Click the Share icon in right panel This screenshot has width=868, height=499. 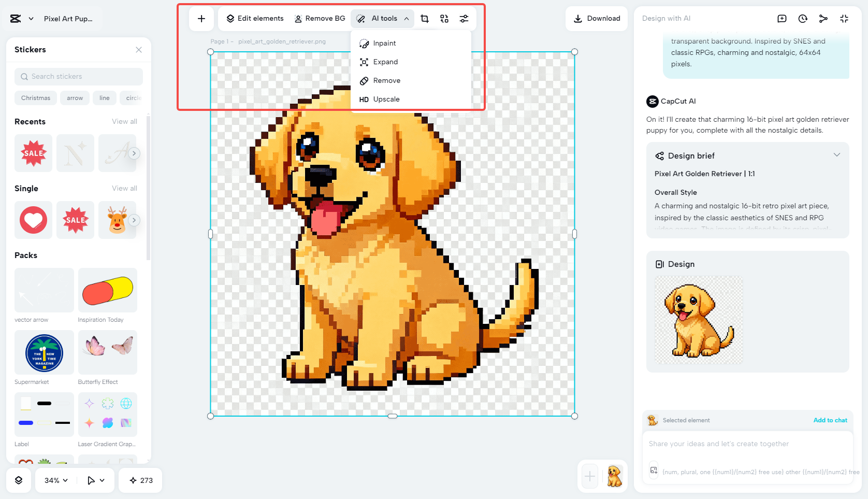pos(823,18)
